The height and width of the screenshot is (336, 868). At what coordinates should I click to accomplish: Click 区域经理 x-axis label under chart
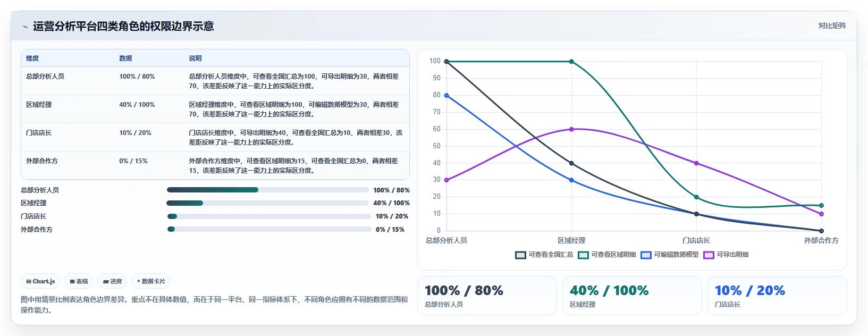571,241
